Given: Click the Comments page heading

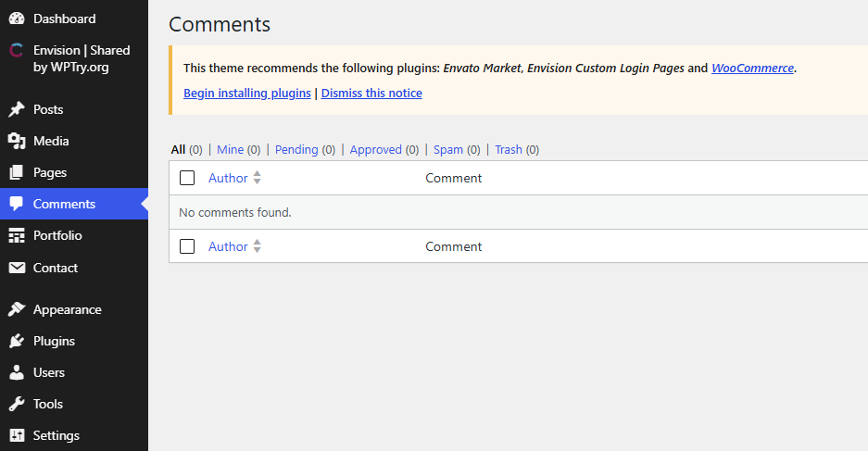Looking at the screenshot, I should 220,24.
